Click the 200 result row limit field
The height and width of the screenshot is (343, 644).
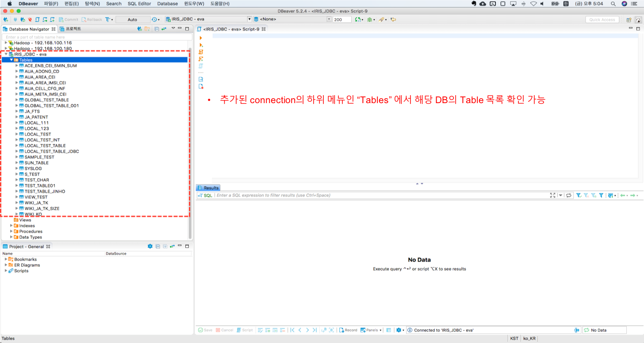pos(342,19)
